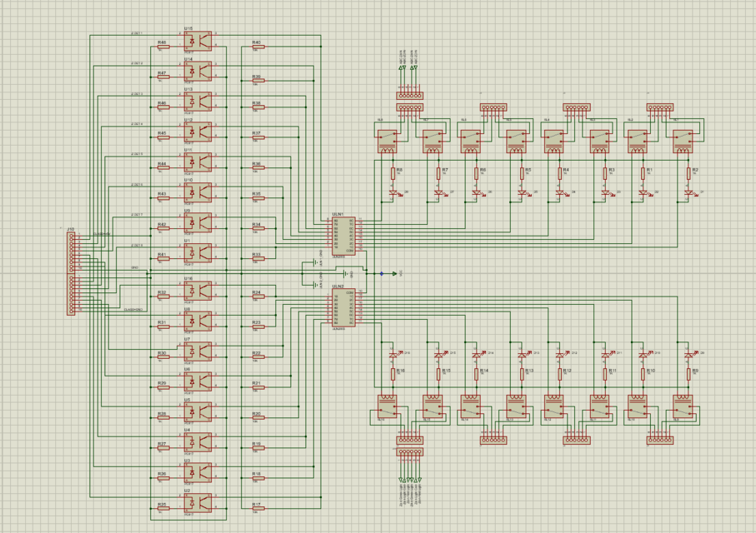Select resistor R16 in the lower section
The height and width of the screenshot is (533, 756).
[393, 374]
